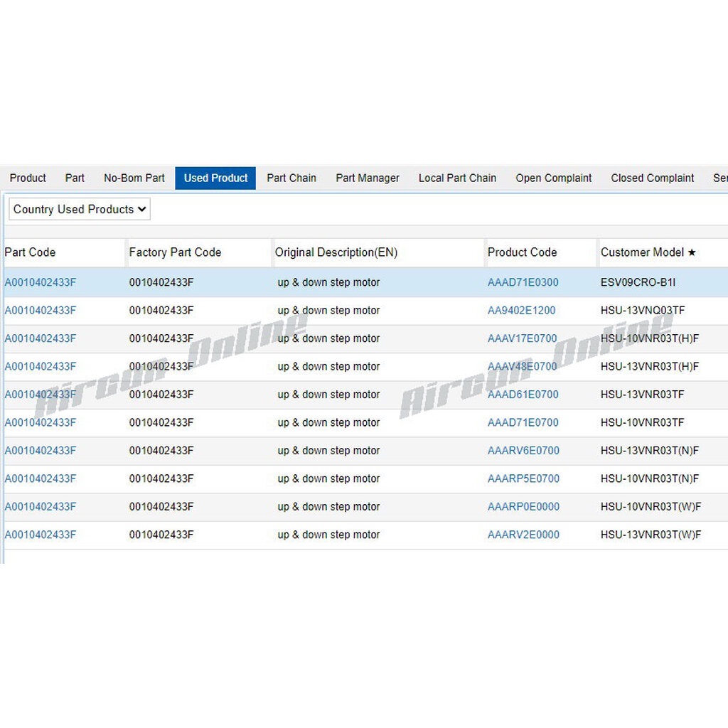Open product code AAAD71E0300 link
This screenshot has height=728, width=728.
523,282
